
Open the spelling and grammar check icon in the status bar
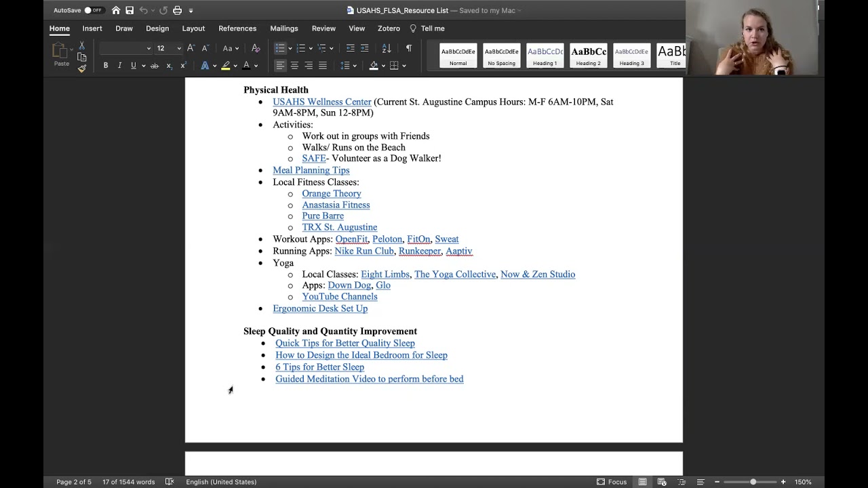coord(170,482)
